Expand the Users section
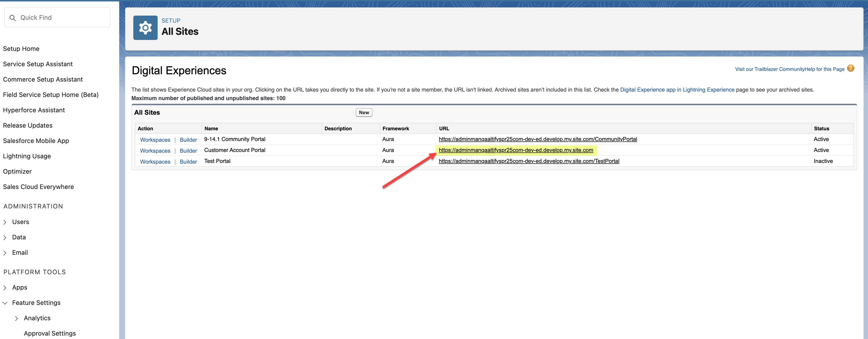868x339 pixels. 5,222
